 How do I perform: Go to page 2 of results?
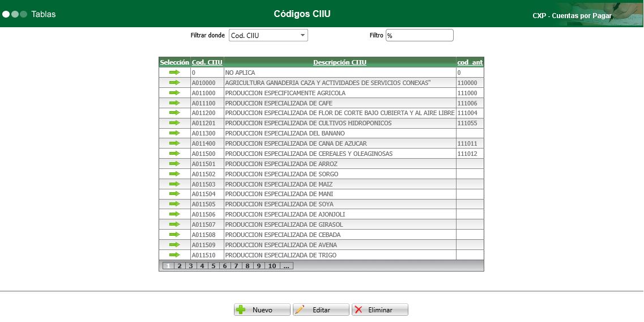pos(180,266)
